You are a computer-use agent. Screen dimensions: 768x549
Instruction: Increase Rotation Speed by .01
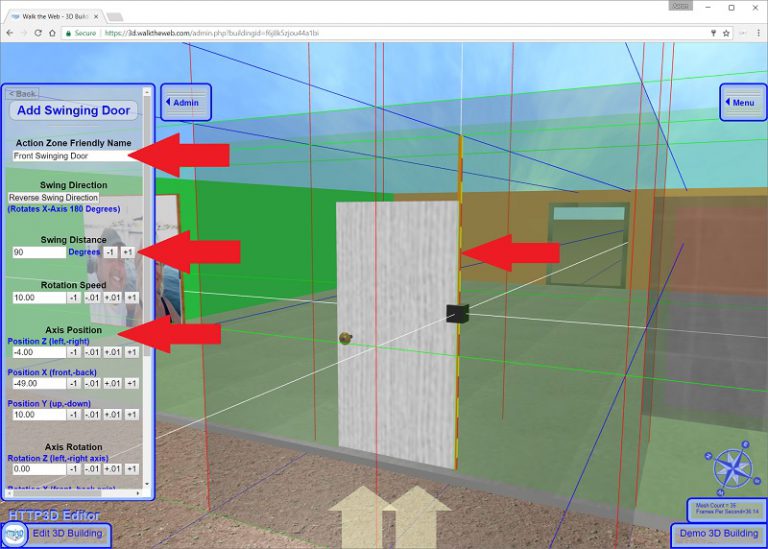(x=112, y=297)
